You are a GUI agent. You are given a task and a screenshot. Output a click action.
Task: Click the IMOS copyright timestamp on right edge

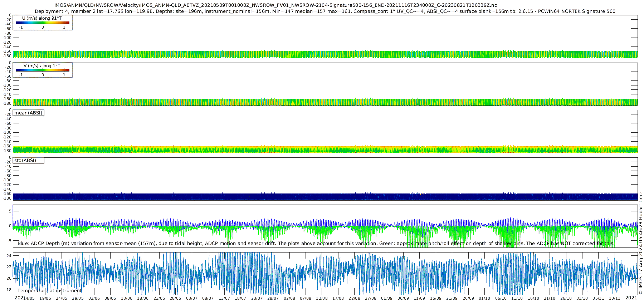point(640,243)
